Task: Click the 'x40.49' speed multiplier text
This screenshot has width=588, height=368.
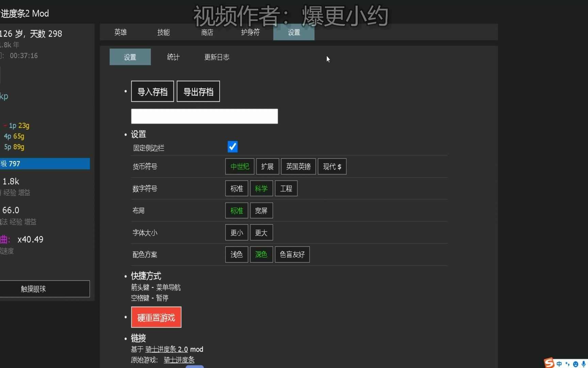Action: [30, 240]
